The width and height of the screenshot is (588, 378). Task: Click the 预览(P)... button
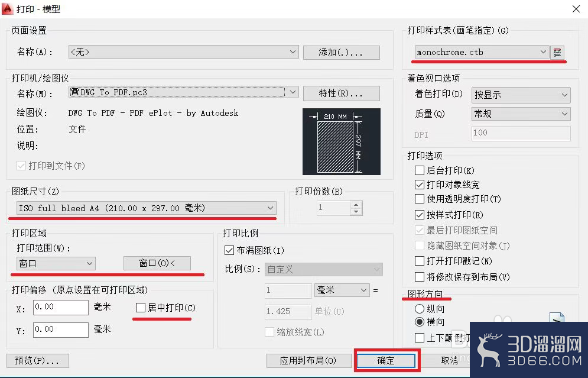pyautogui.click(x=37, y=361)
